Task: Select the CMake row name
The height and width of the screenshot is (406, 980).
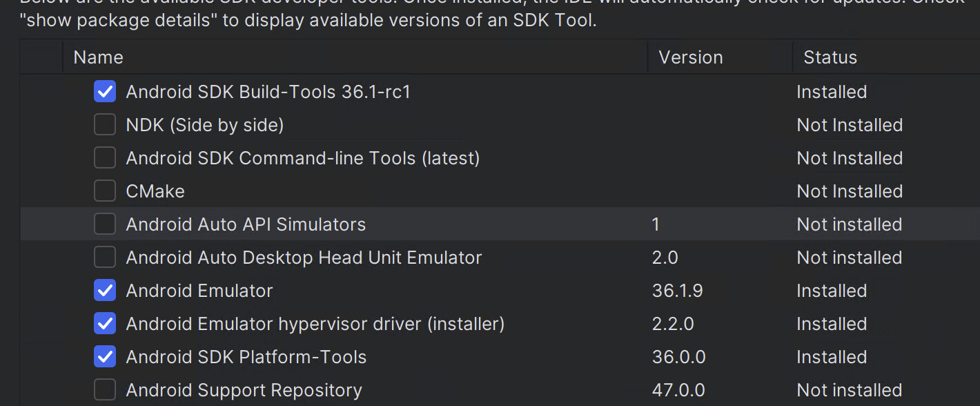Action: [155, 191]
